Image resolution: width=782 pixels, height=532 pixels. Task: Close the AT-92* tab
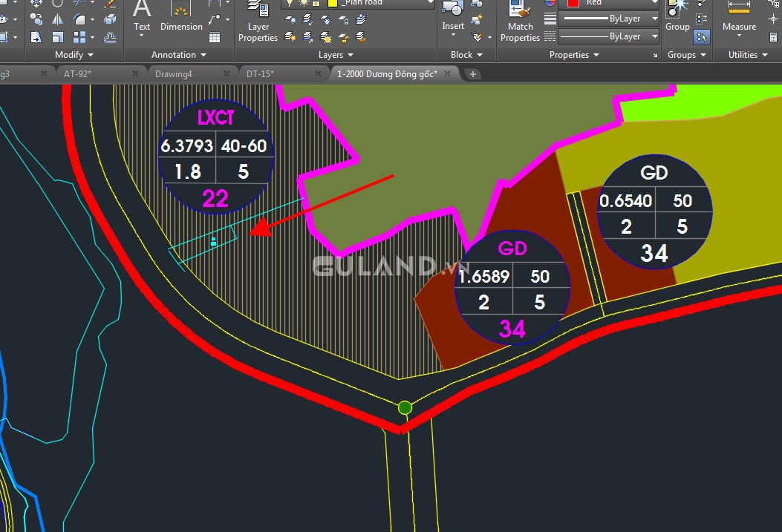tap(135, 73)
